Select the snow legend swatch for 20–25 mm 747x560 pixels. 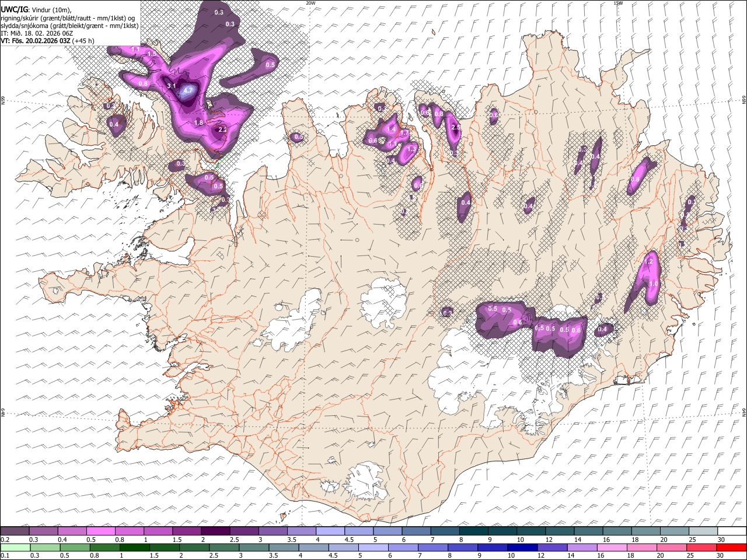coord(675,531)
